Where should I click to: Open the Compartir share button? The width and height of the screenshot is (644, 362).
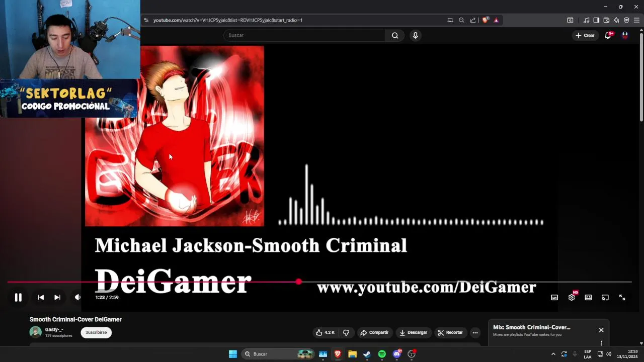pos(374,332)
